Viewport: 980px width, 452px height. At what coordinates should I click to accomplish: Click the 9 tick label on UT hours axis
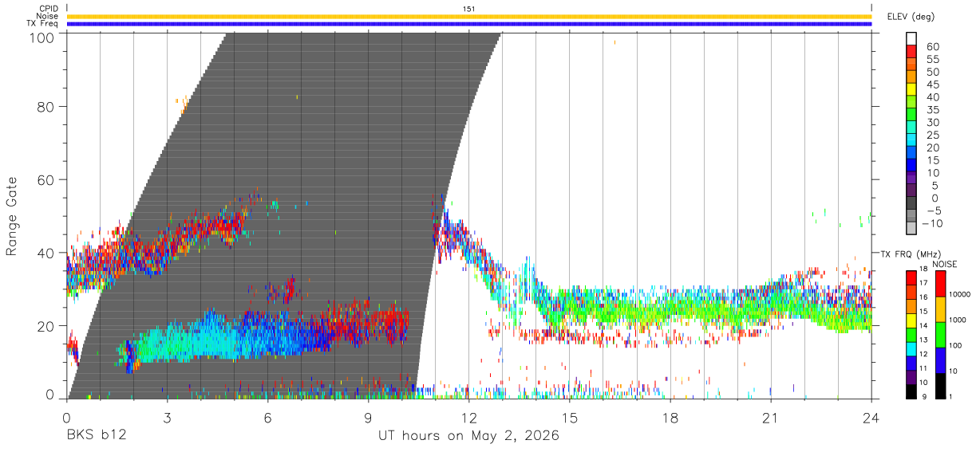[368, 417]
